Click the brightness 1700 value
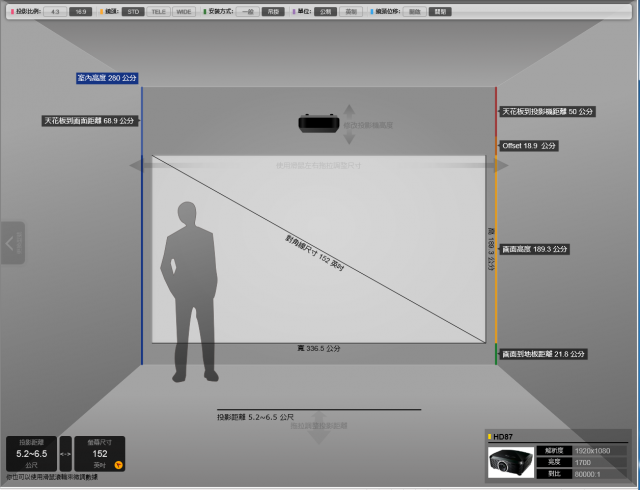This screenshot has width=640, height=490. (582, 463)
